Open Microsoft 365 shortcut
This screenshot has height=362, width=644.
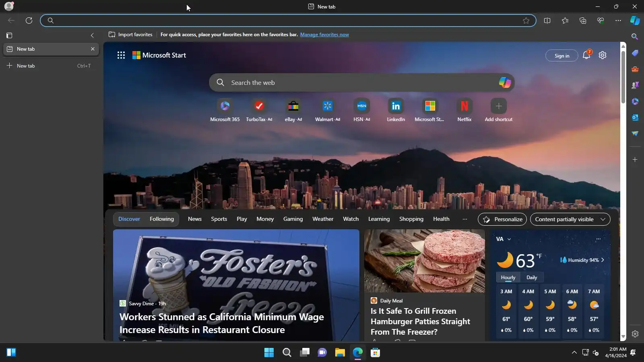[225, 110]
